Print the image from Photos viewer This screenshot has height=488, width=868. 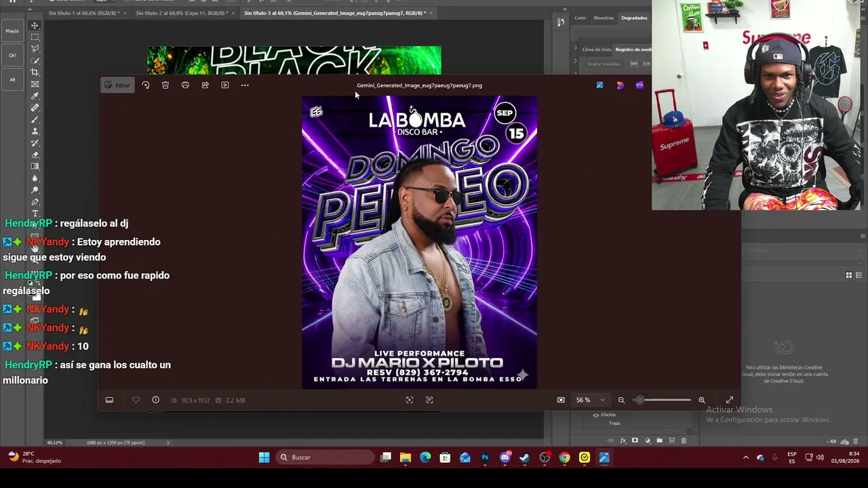tap(185, 85)
